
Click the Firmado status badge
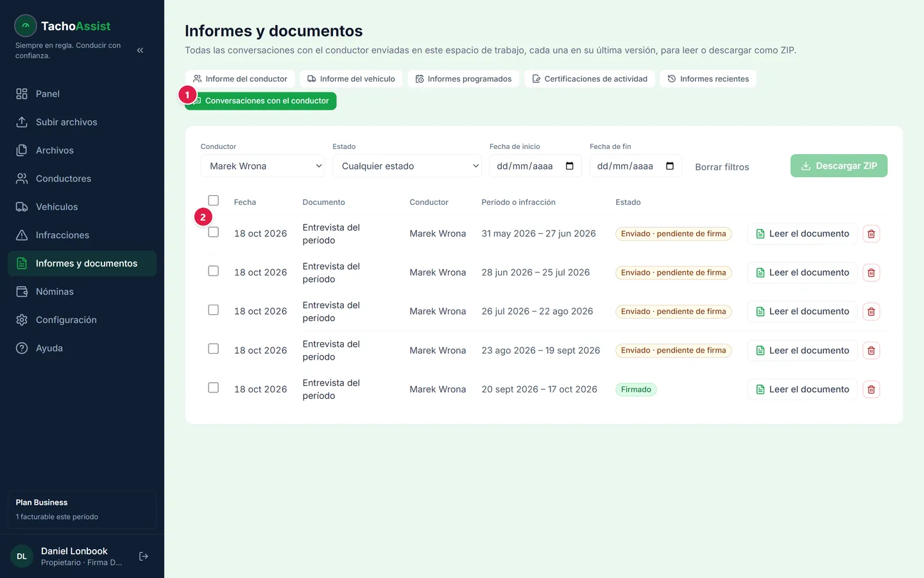(636, 389)
